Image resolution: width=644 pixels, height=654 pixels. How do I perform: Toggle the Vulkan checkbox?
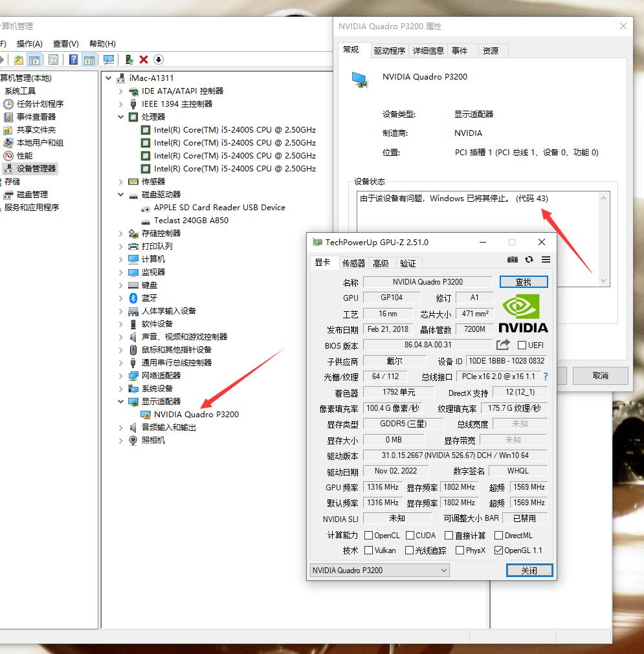coord(368,550)
